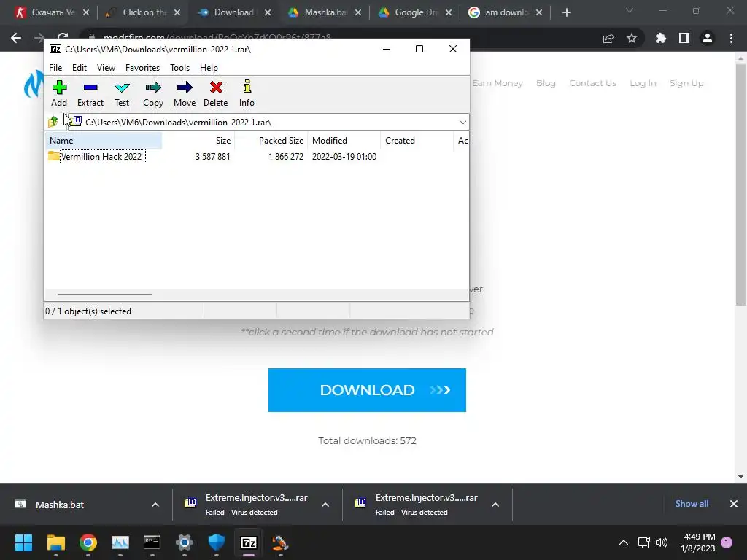
Task: Open a new browser tab
Action: [x=566, y=13]
